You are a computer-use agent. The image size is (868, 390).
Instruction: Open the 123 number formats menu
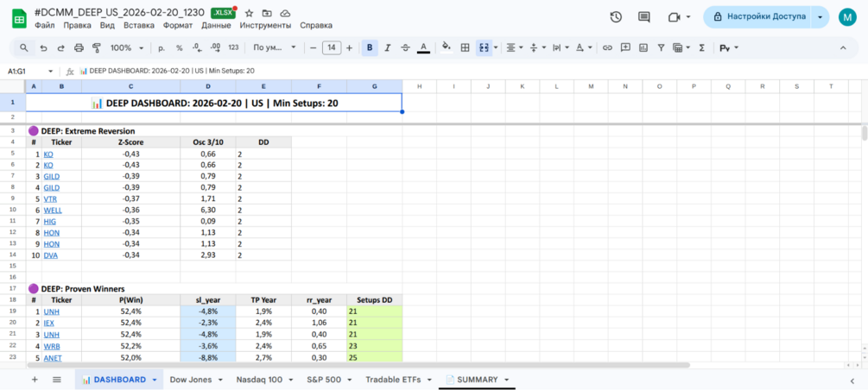pyautogui.click(x=233, y=48)
